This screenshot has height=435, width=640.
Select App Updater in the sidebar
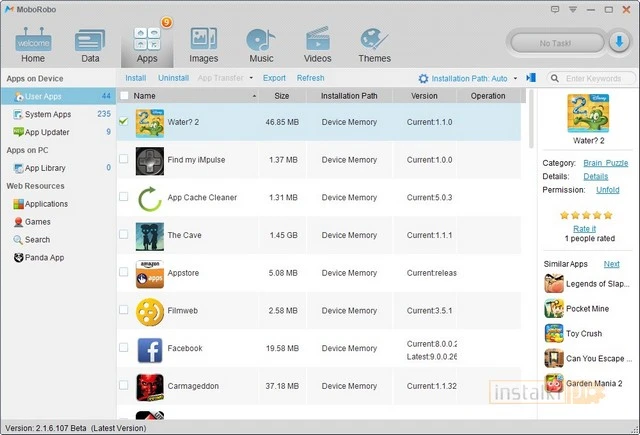(x=47, y=132)
